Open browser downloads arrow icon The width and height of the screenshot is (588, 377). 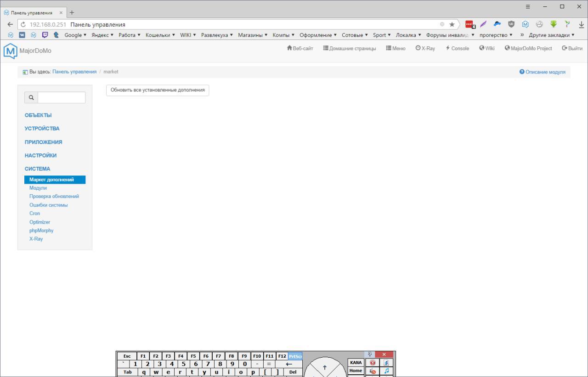tap(582, 25)
